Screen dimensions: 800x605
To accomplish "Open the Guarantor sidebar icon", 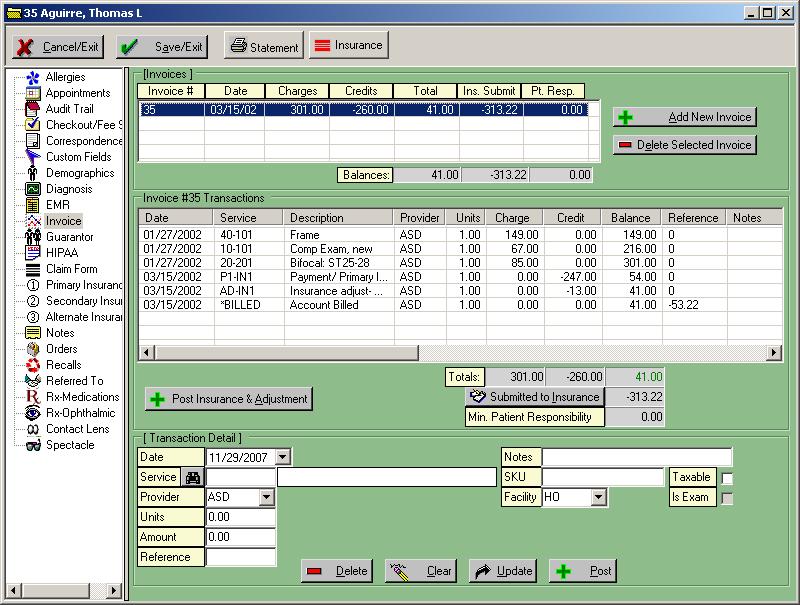I will (33, 237).
